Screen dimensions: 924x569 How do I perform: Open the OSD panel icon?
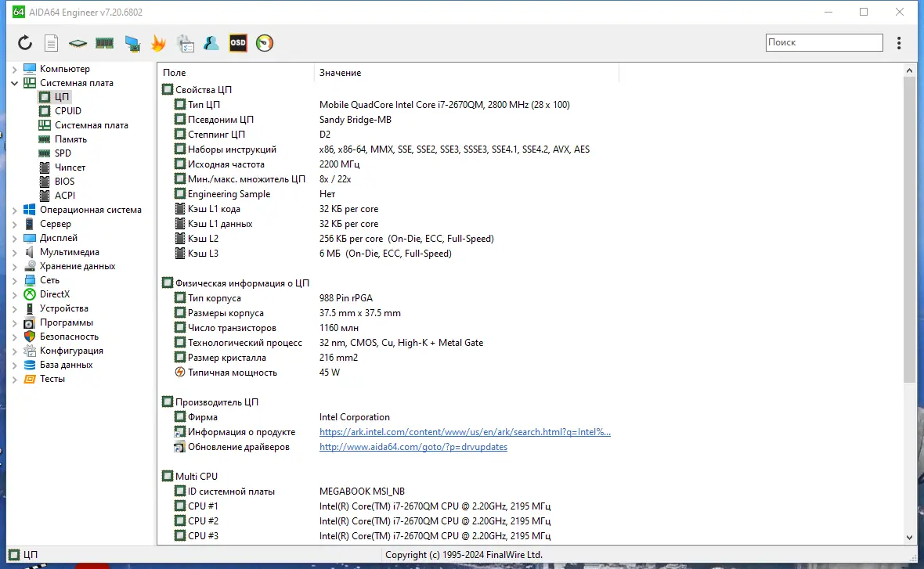(238, 42)
